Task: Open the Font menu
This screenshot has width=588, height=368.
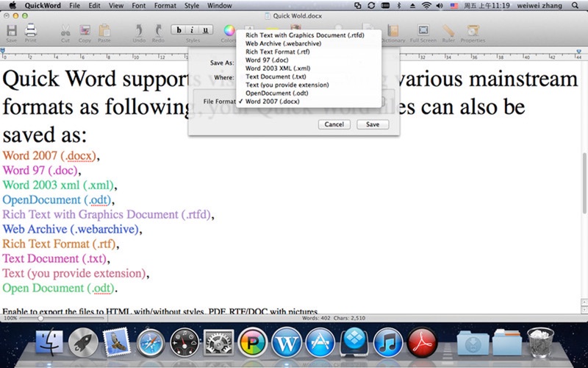Action: [x=138, y=5]
